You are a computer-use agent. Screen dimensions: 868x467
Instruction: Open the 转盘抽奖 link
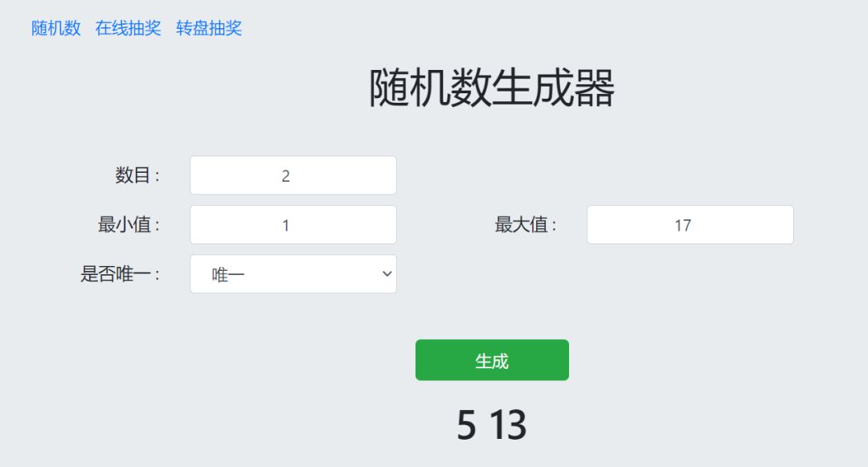(209, 28)
